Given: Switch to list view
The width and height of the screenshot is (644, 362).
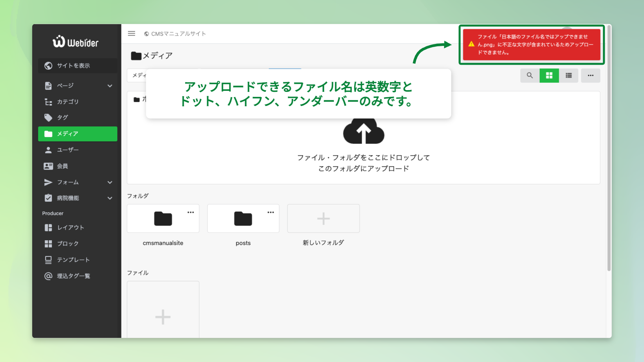Looking at the screenshot, I should coord(569,75).
